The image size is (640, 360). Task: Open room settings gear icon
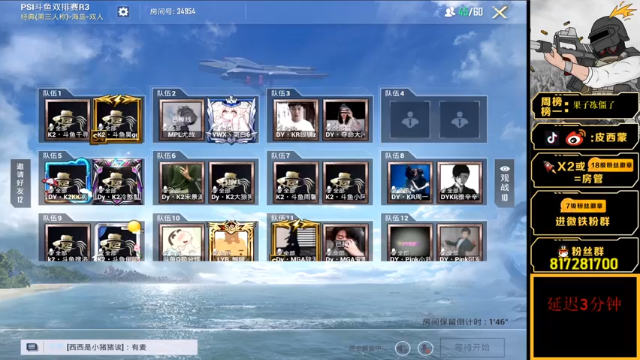123,11
